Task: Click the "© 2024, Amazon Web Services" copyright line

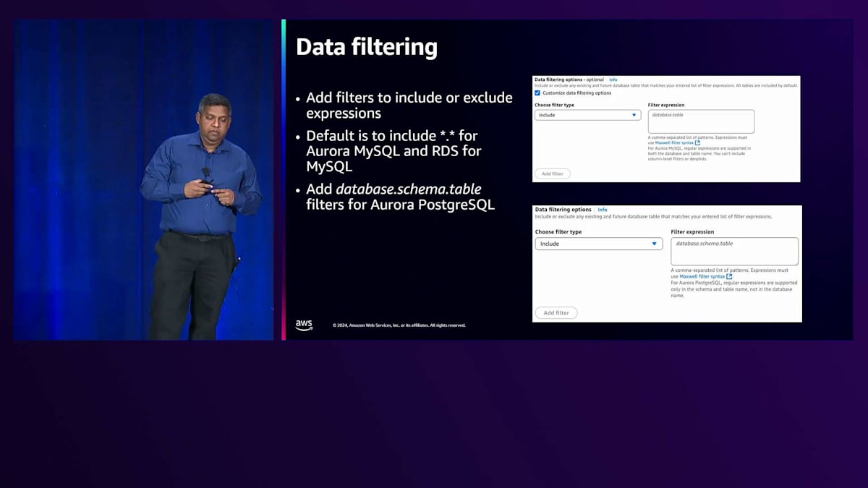Action: point(399,325)
